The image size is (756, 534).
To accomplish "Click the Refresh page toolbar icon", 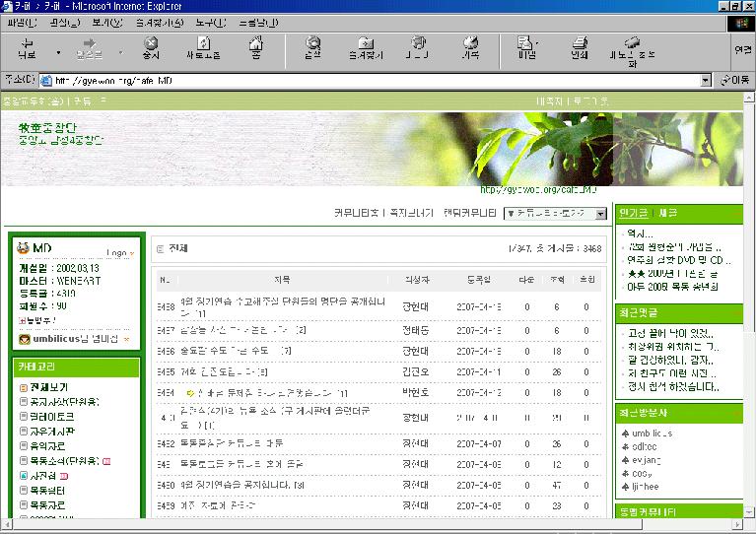I will pos(203,48).
